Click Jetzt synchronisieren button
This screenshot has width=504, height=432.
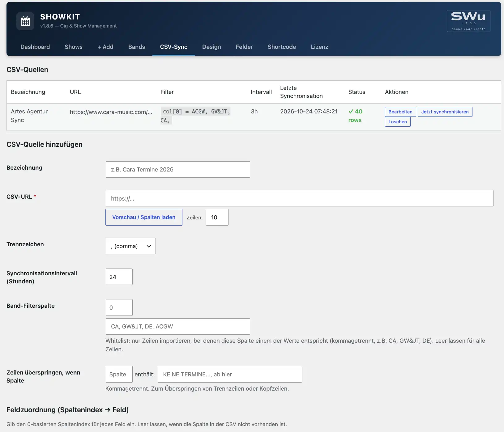pyautogui.click(x=445, y=112)
